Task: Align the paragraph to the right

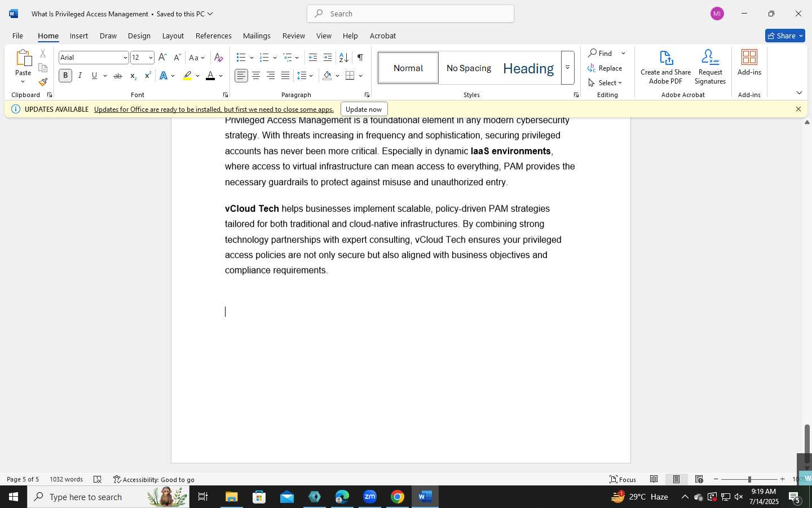Action: (x=271, y=76)
